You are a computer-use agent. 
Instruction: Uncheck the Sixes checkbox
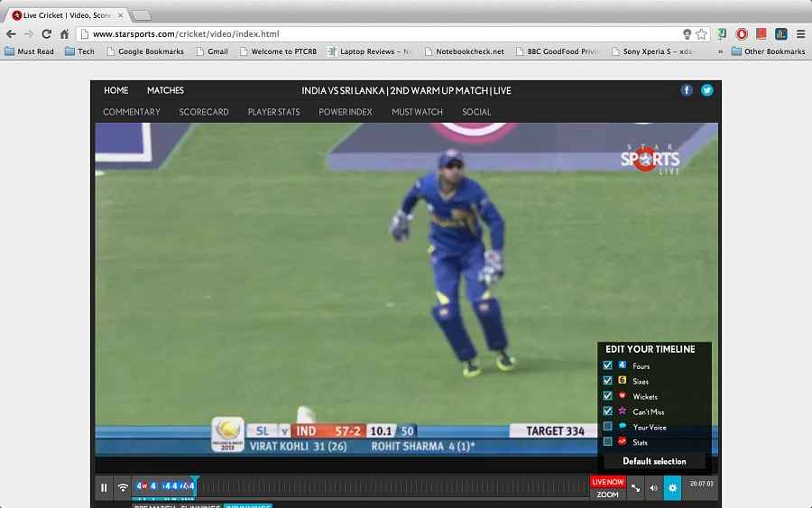pos(607,381)
